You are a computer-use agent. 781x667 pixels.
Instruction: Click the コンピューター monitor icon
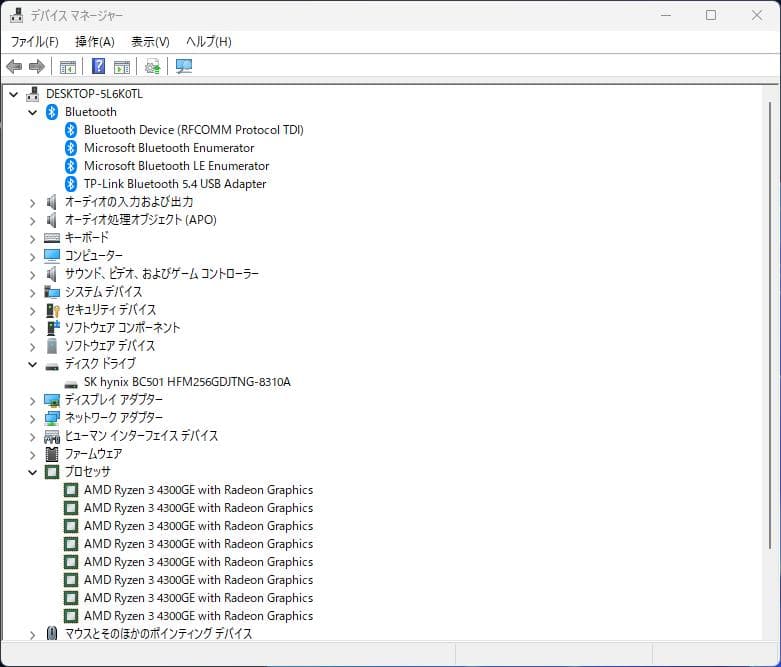(52, 256)
